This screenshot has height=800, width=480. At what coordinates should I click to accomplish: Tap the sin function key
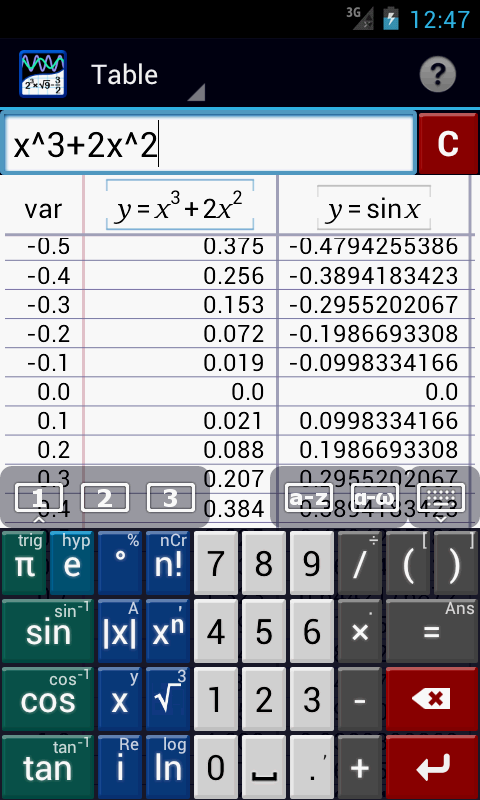tap(48, 631)
